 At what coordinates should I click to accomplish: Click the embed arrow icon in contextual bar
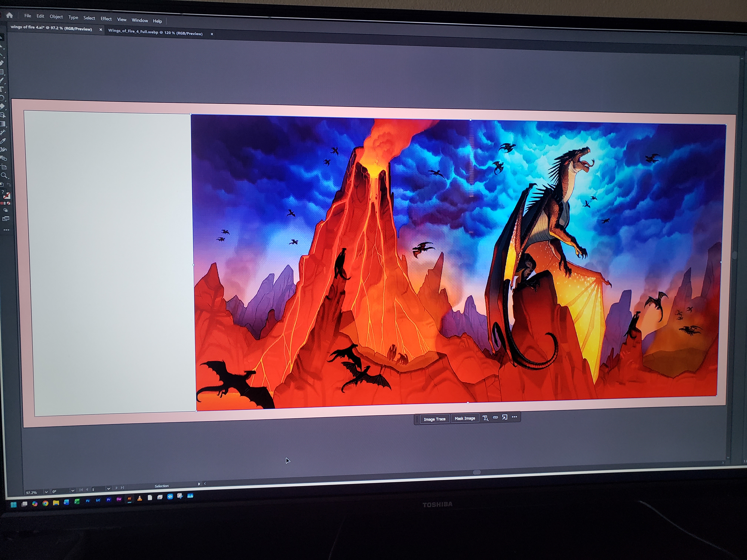505,417
